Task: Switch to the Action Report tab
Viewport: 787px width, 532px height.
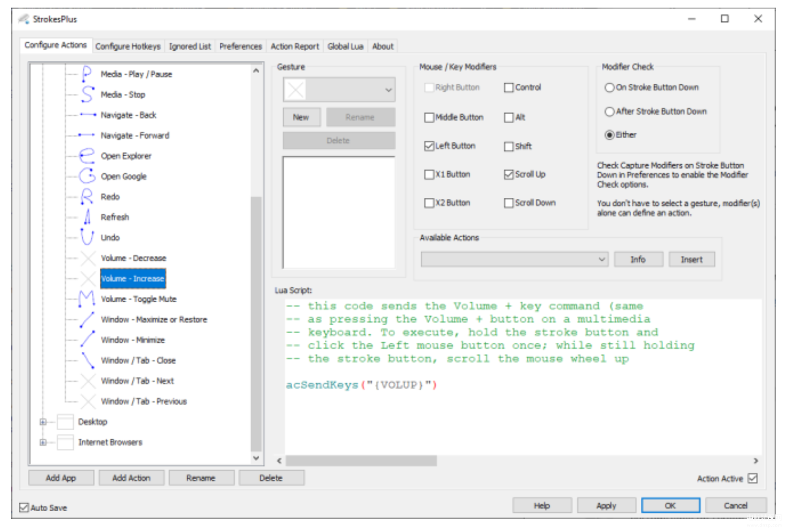Action: (295, 46)
